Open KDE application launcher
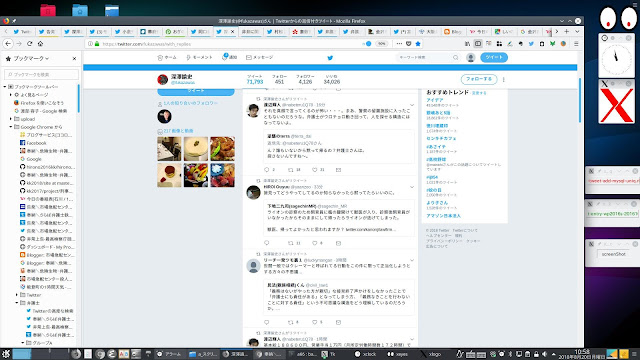This screenshot has height=360, width=640. click(5, 354)
